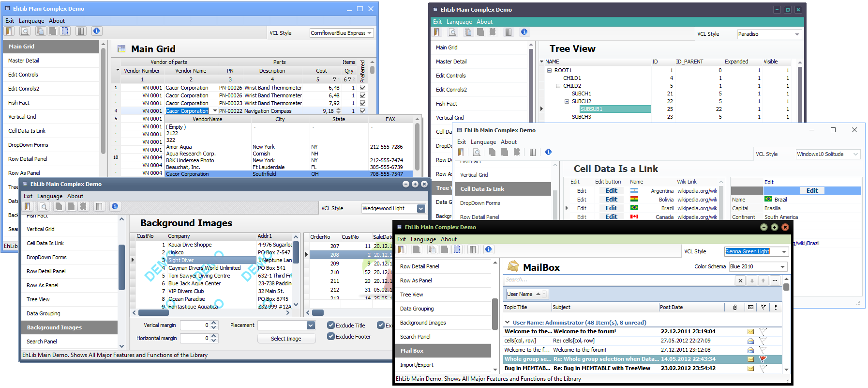Toggle Preferred checkbox on Navigation Compass row
The image size is (868, 388).
[x=362, y=111]
